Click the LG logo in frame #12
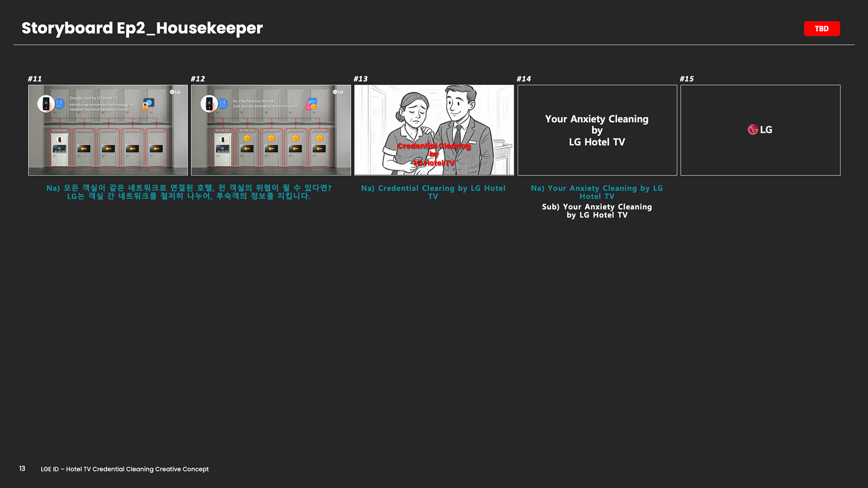Image resolution: width=868 pixels, height=488 pixels. click(338, 92)
